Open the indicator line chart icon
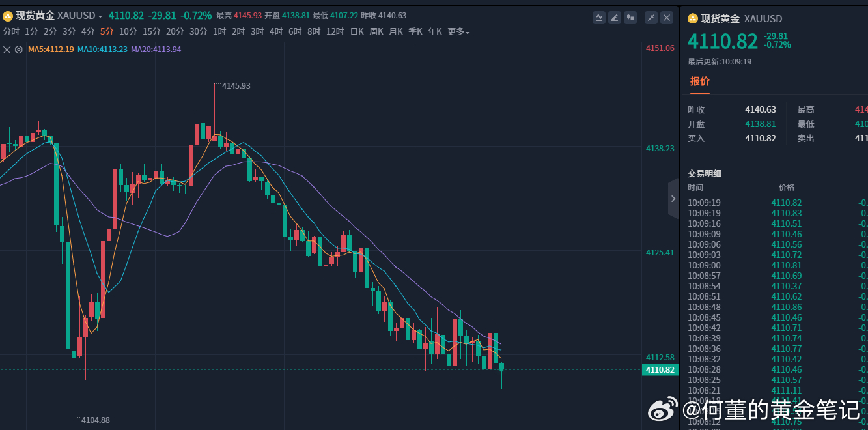The image size is (868, 430). (x=599, y=18)
